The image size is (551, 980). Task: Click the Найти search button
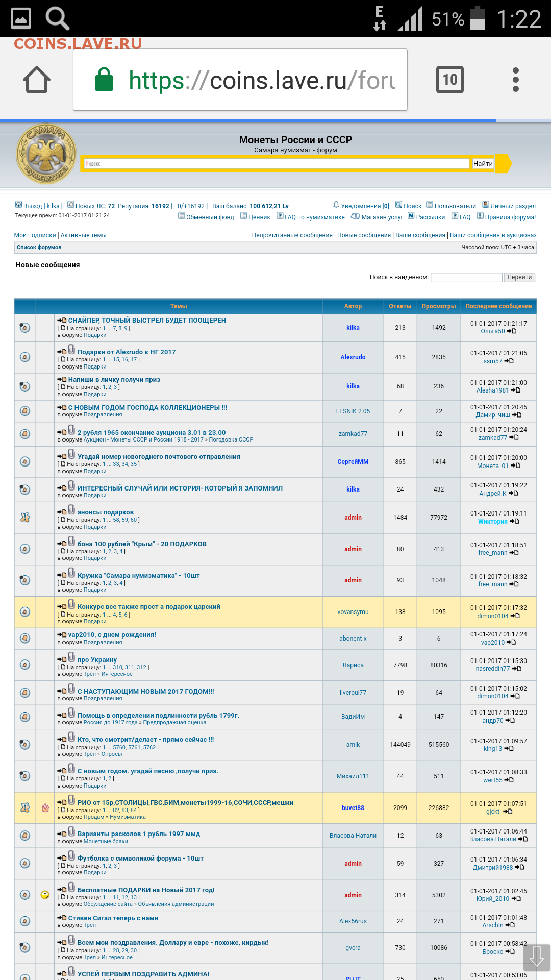[x=483, y=163]
